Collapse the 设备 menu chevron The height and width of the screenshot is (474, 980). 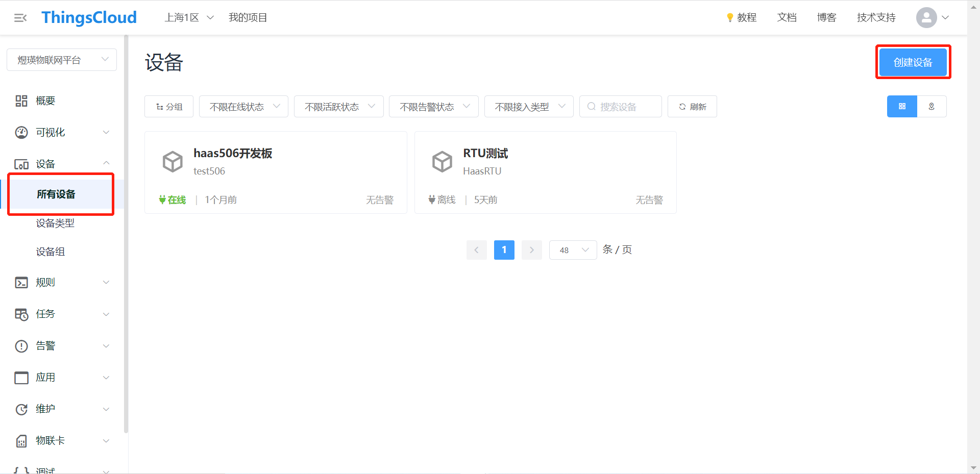tap(106, 163)
